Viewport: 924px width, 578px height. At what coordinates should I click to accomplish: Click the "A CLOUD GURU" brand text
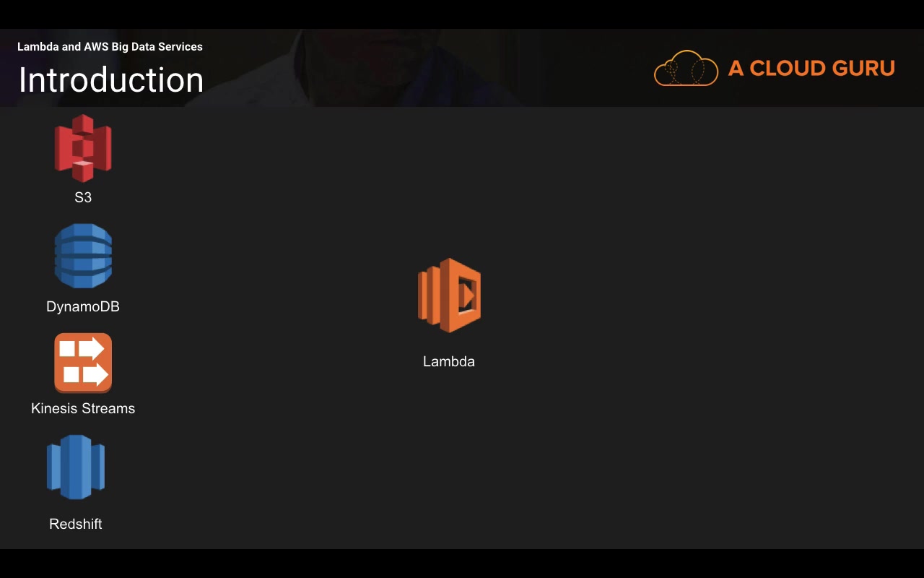pos(811,68)
